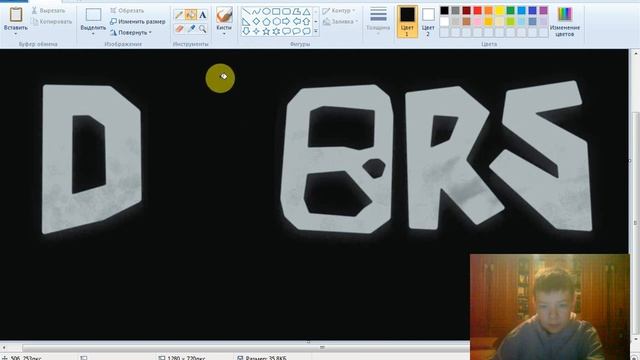Choose the Rounded rectangle shape

[286, 11]
